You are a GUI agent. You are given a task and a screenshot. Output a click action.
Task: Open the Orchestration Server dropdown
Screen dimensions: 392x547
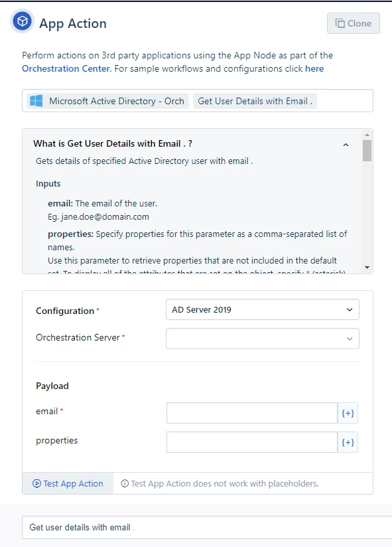pyautogui.click(x=263, y=339)
